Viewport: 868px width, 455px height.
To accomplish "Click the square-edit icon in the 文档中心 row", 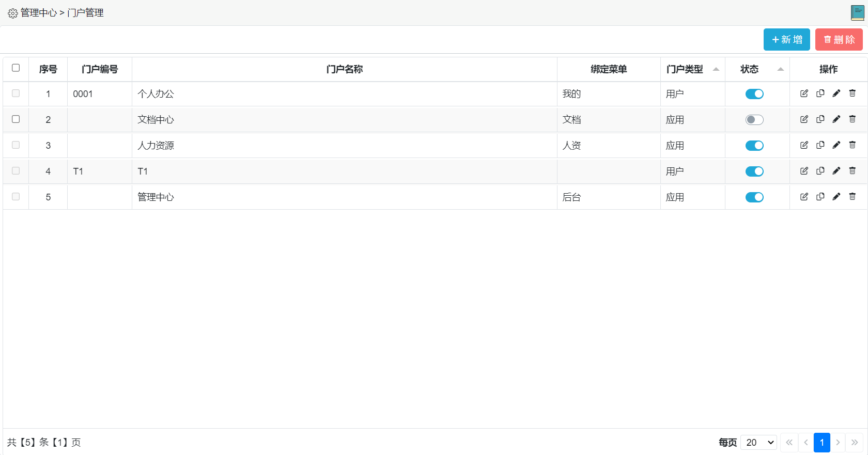I will [804, 119].
